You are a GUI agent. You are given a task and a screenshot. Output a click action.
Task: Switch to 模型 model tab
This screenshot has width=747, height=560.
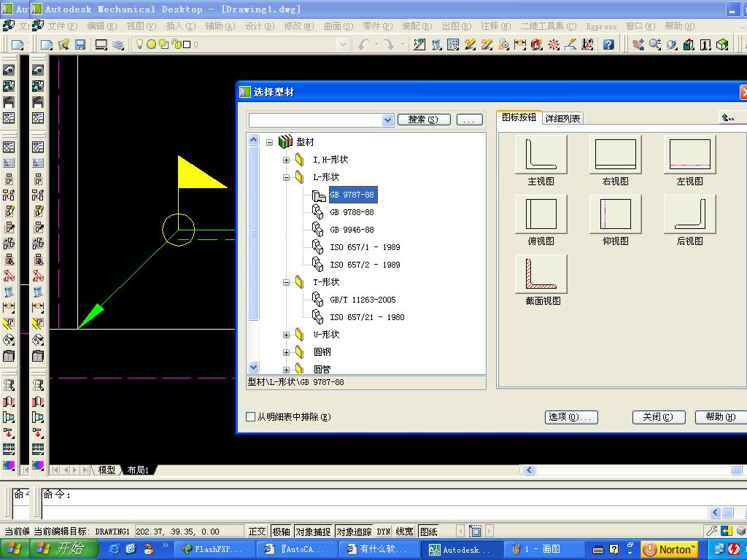pos(107,470)
